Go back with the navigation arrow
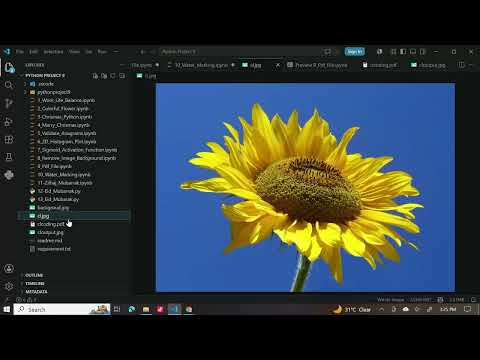The image size is (480, 360). tap(142, 52)
